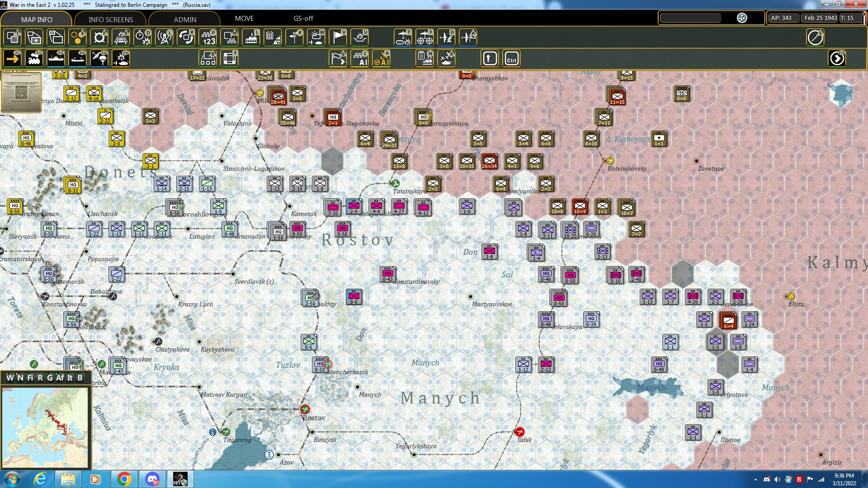868x488 pixels.
Task: Click the Ctrl button in the toolbar
Action: tap(511, 59)
